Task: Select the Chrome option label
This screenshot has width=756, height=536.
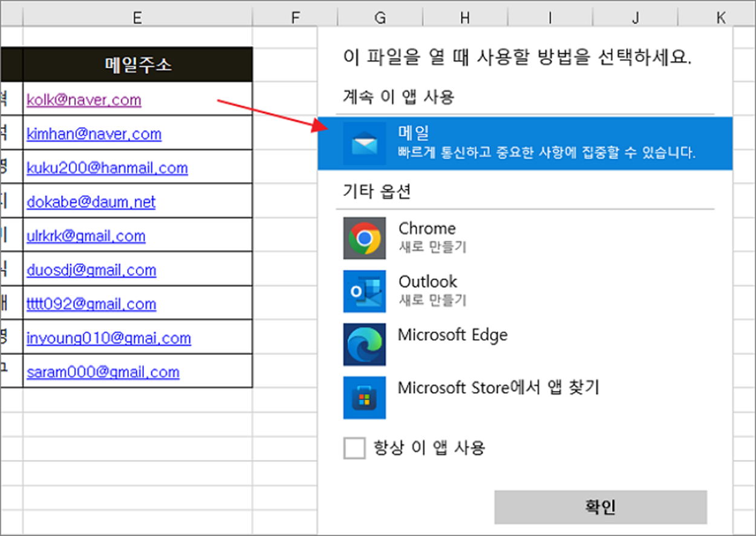Action: [427, 229]
